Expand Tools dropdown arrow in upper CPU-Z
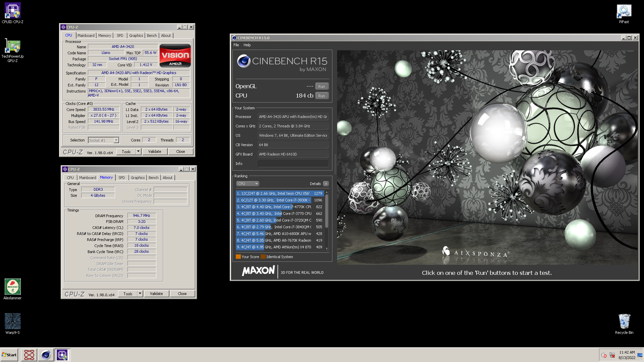The width and height of the screenshot is (644, 362). pyautogui.click(x=138, y=152)
